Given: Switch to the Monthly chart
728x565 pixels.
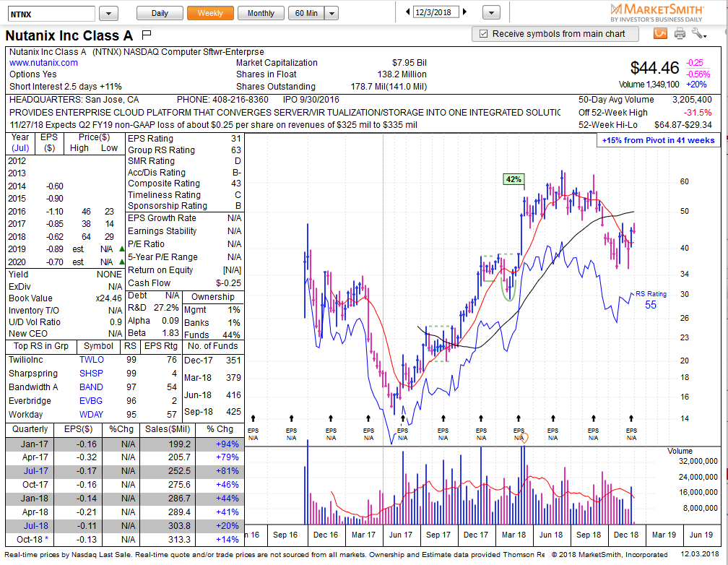Looking at the screenshot, I should pos(261,14).
